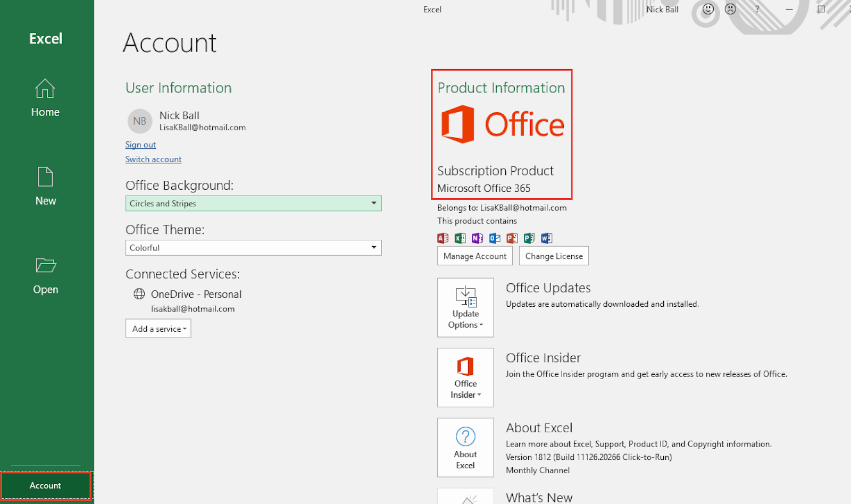
Task: Click the Word app icon under product contents
Action: click(547, 238)
